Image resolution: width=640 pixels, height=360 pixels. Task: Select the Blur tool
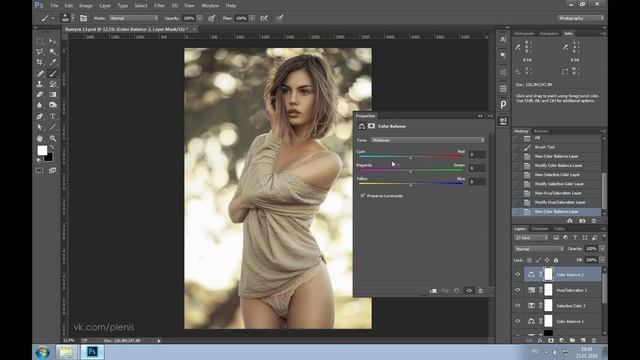click(40, 105)
